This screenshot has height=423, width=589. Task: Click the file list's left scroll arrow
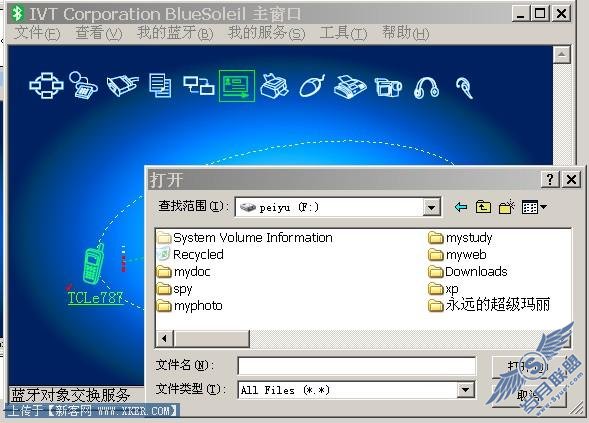coord(164,338)
